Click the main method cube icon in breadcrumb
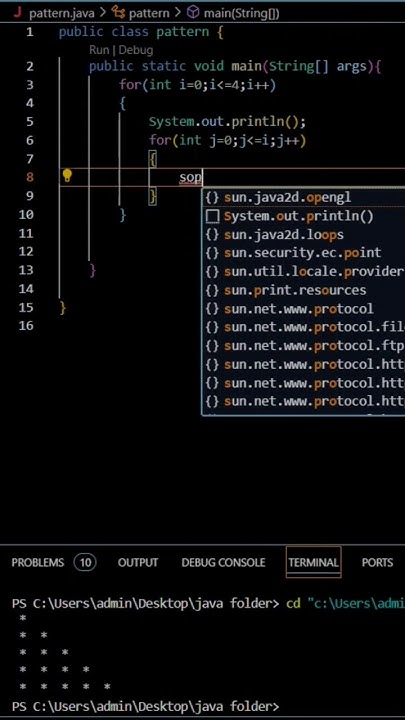The image size is (405, 720). [x=193, y=13]
